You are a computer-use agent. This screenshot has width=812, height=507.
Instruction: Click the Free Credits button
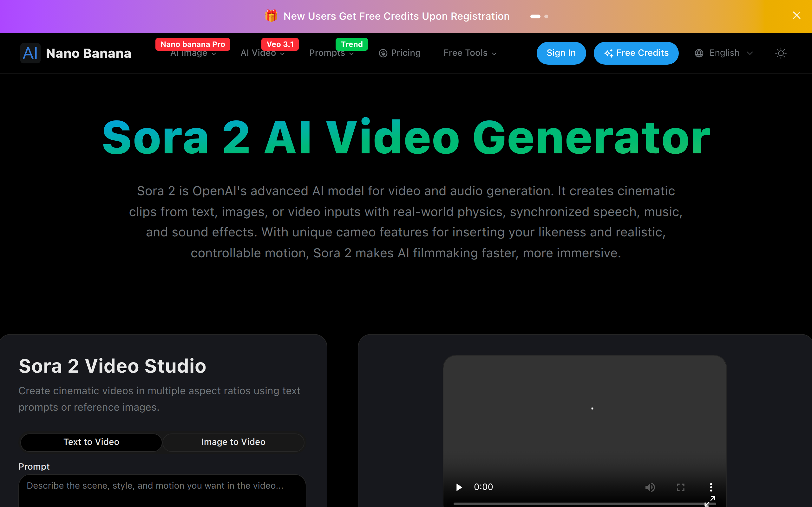coord(636,53)
